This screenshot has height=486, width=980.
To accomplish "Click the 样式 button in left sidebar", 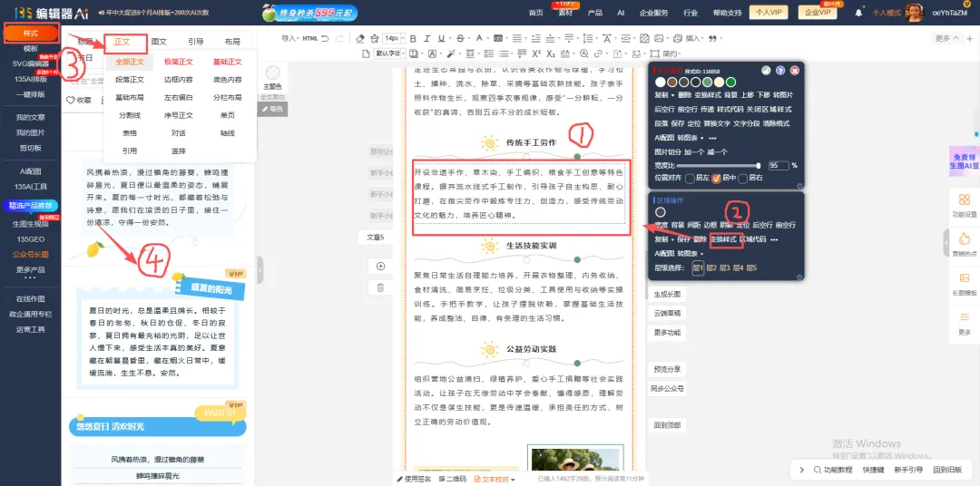I will click(31, 33).
